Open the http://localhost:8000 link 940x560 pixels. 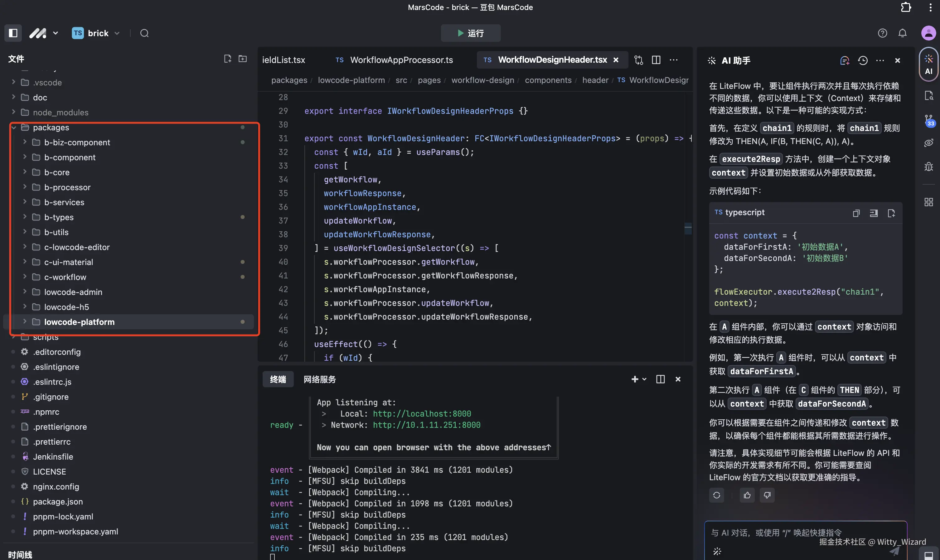click(422, 413)
